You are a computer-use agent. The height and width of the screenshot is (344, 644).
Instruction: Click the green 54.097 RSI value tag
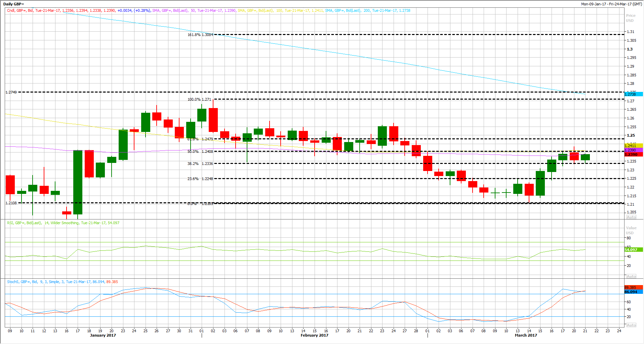(x=633, y=250)
